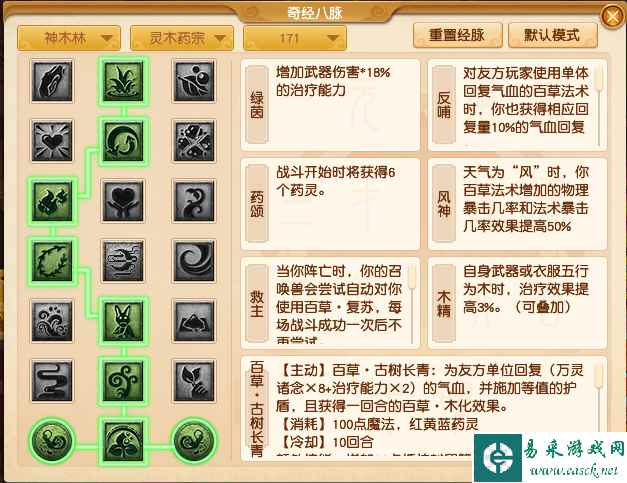The width and height of the screenshot is (627, 483).
Task: Click the 重置经脉 reset button
Action: pyautogui.click(x=457, y=35)
